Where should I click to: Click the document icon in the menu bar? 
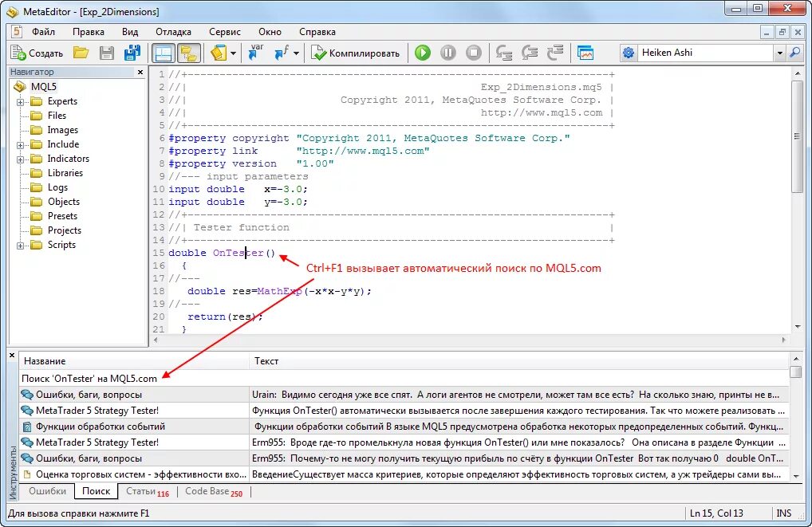(17, 32)
